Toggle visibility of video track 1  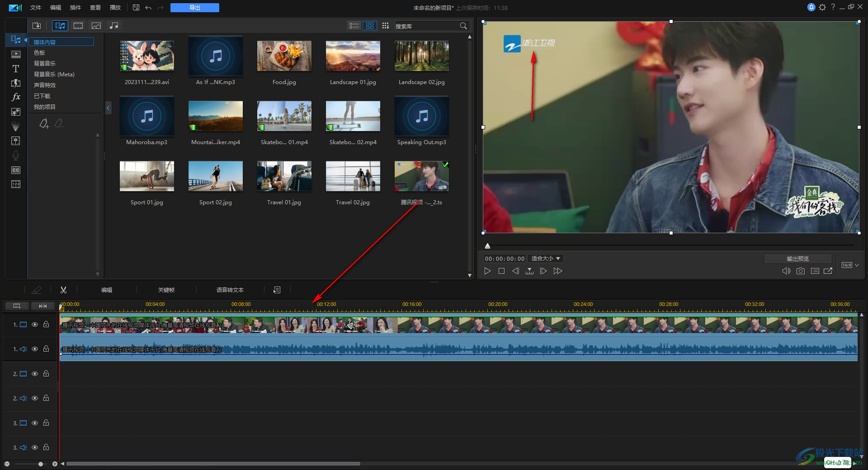35,324
